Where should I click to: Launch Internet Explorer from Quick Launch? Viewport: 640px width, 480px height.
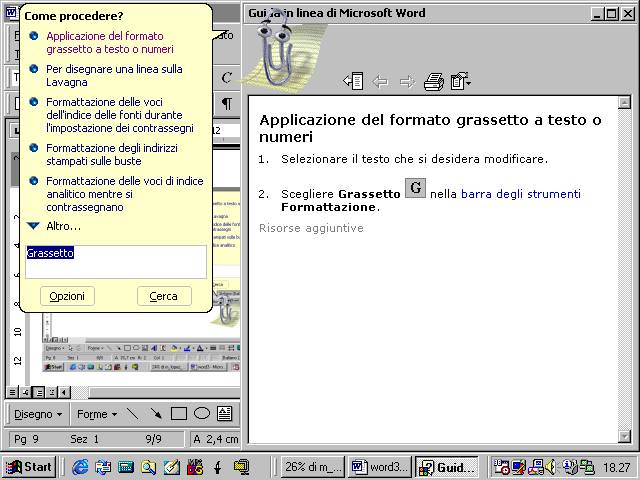[x=80, y=467]
